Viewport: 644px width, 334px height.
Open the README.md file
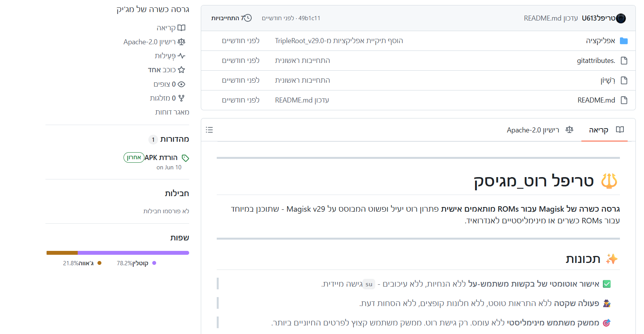pyautogui.click(x=596, y=100)
